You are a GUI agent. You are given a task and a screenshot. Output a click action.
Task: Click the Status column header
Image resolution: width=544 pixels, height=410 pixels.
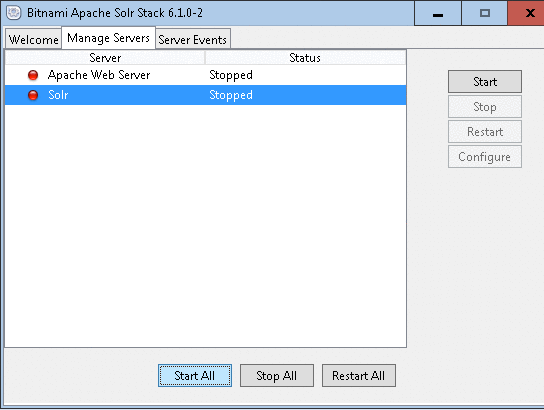pos(305,58)
